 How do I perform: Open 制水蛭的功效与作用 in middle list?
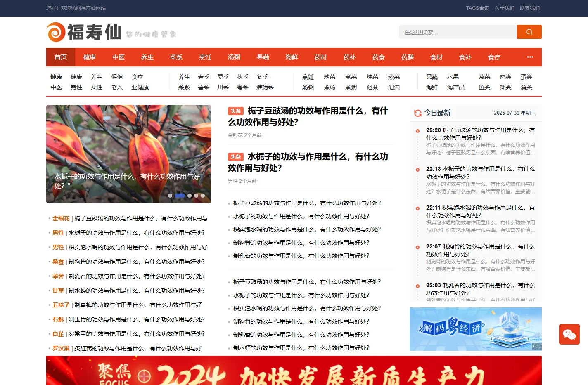pyautogui.click(x=301, y=348)
